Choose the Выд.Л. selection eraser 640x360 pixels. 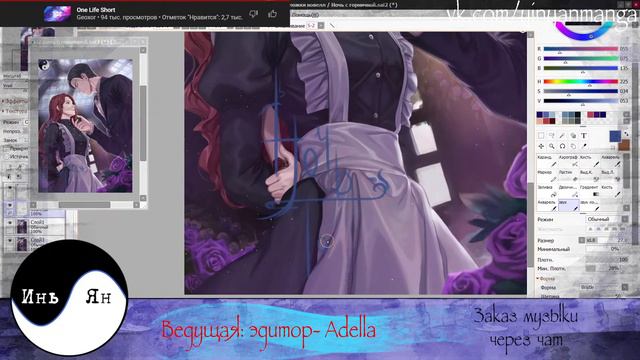coord(611,176)
